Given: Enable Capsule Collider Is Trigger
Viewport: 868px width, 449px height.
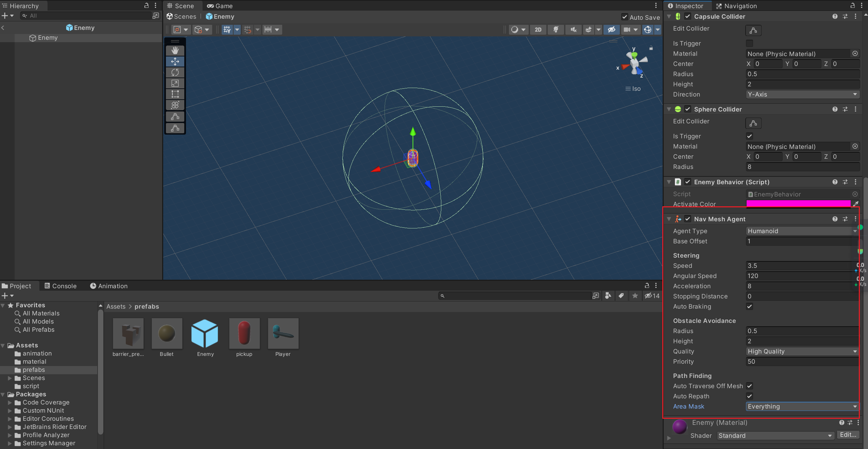Looking at the screenshot, I should [749, 44].
